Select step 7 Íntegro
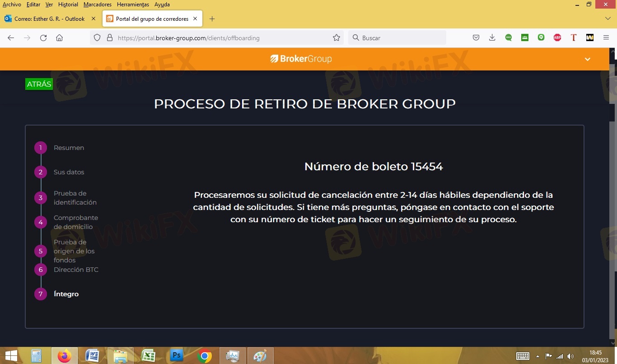 click(56, 294)
